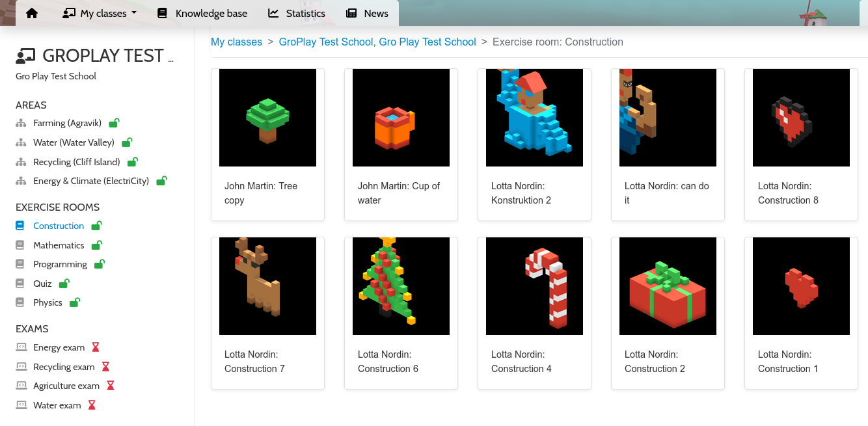This screenshot has height=426, width=868.
Task: Toggle the lock for Physics room
Action: (74, 302)
